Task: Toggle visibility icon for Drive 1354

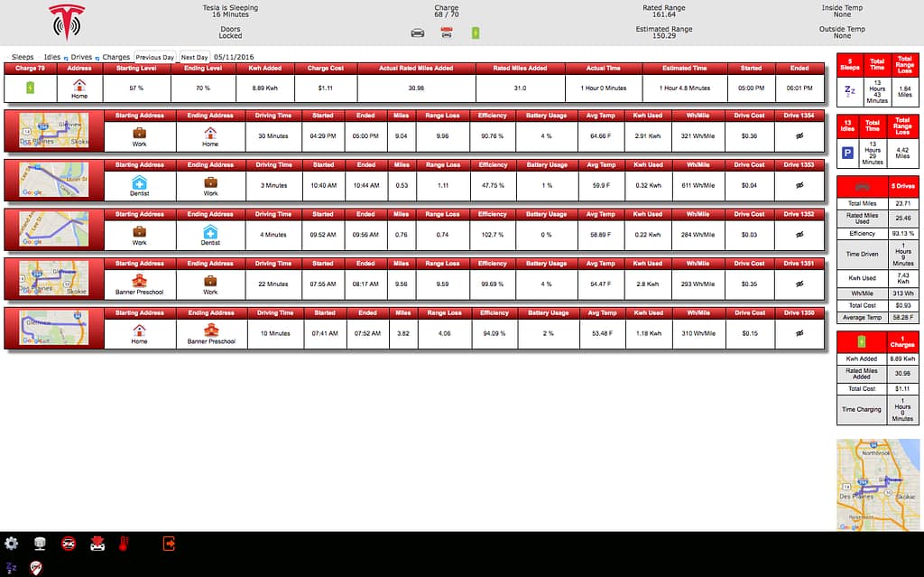Action: pyautogui.click(x=799, y=136)
